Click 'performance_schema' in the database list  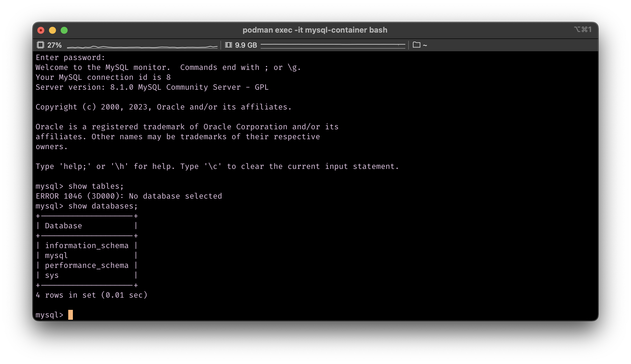87,265
